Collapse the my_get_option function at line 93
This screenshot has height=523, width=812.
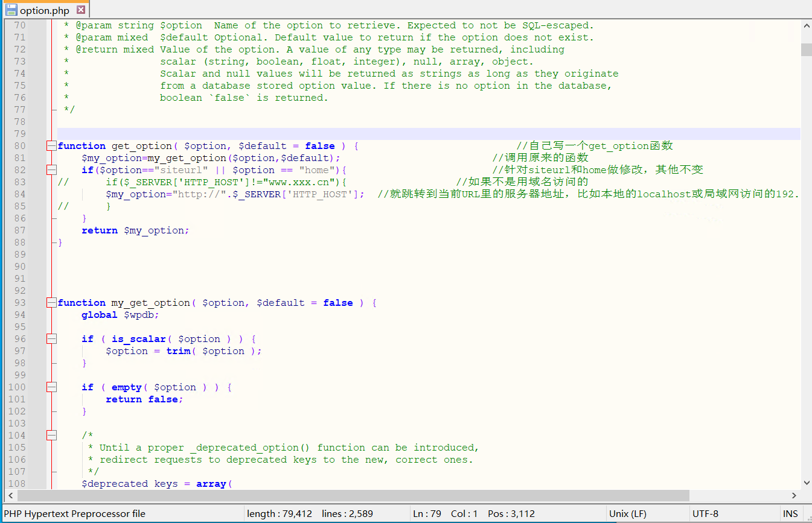[51, 303]
